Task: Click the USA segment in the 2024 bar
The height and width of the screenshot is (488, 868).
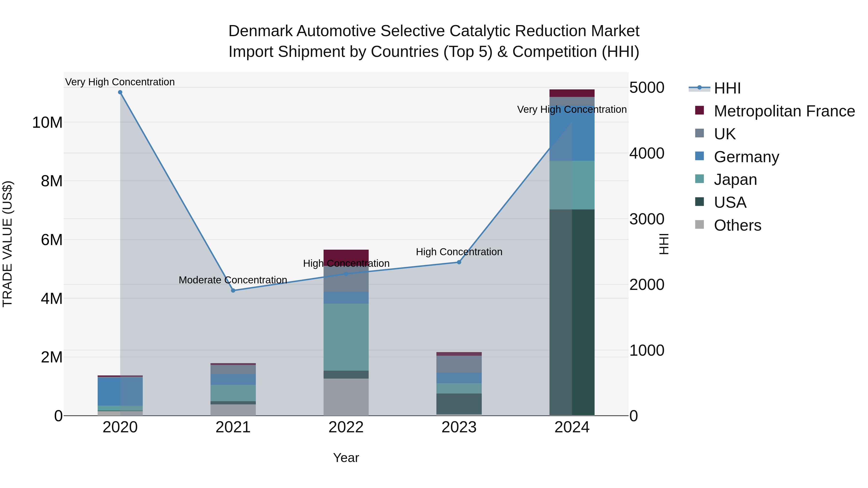Action: pyautogui.click(x=572, y=313)
